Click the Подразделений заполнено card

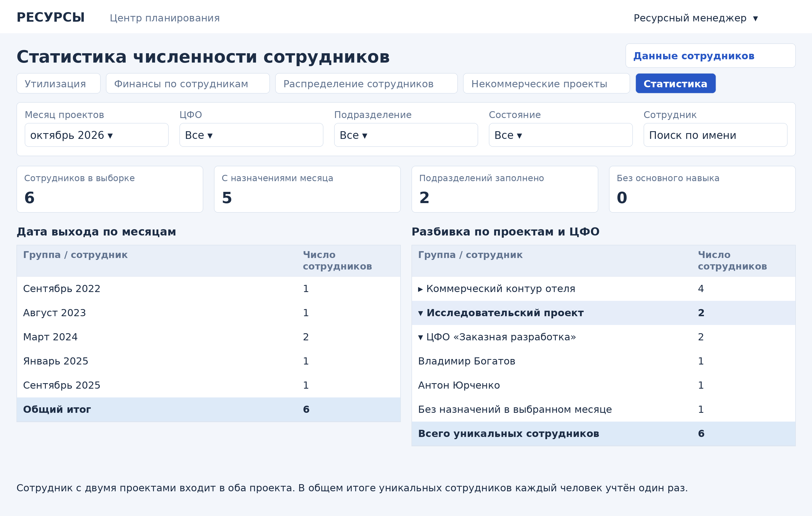504,189
